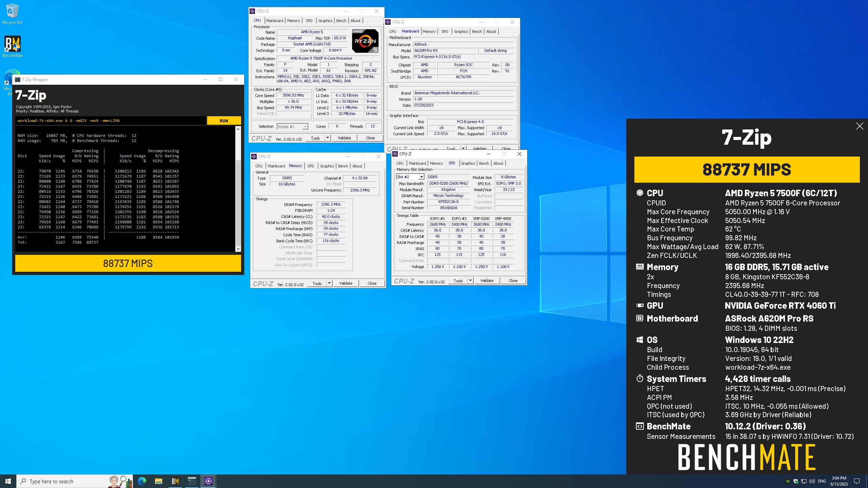Expand Tools arrow in CPU-Z Mainboard window

click(x=463, y=148)
